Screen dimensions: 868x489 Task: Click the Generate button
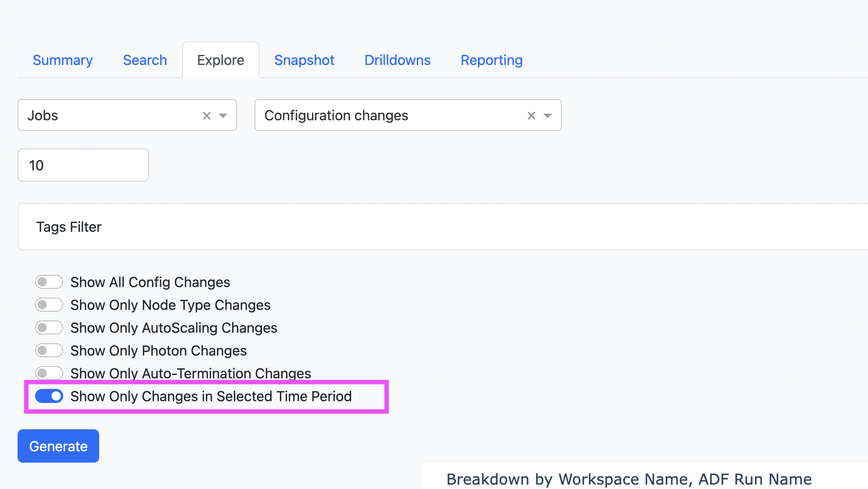click(x=58, y=446)
